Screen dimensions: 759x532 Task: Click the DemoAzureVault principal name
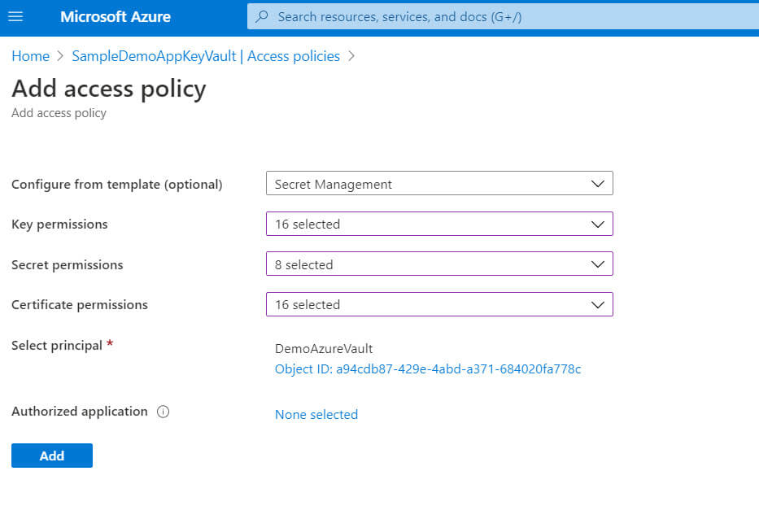click(324, 348)
